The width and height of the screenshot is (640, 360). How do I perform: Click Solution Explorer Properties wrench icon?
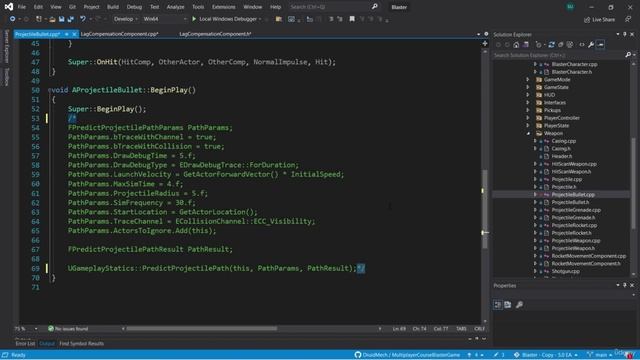[591, 44]
